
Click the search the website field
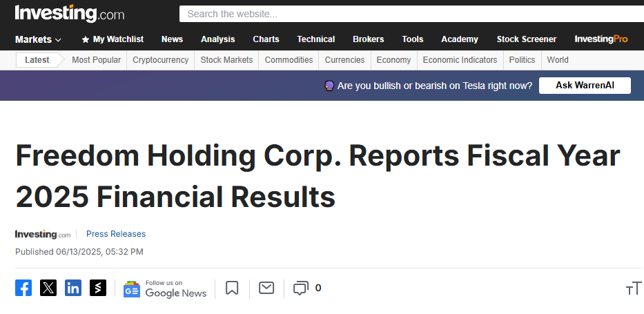411,14
